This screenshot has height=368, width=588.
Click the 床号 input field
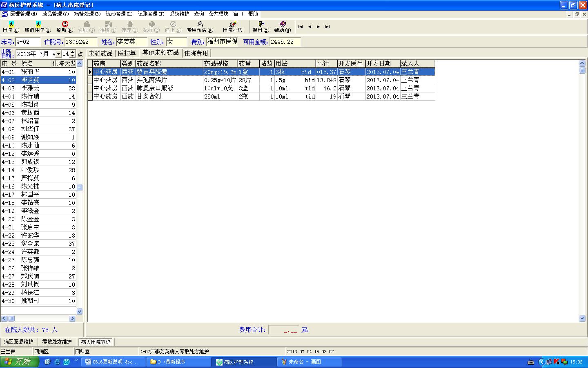click(x=28, y=42)
